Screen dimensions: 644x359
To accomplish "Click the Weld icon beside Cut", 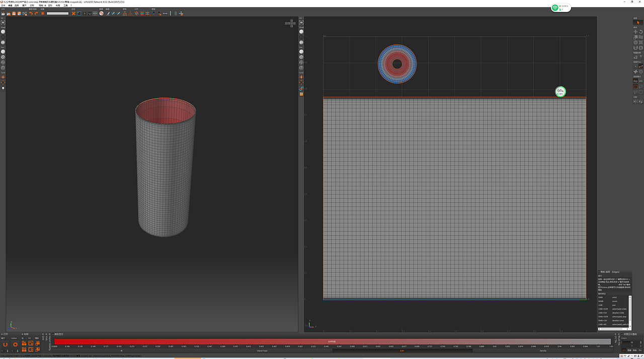I will tap(79, 14).
